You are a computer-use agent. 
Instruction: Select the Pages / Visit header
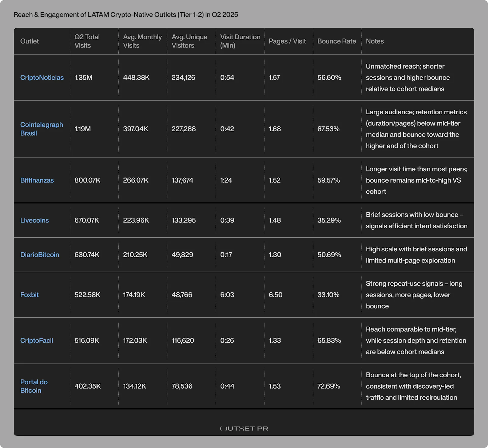[x=287, y=41]
